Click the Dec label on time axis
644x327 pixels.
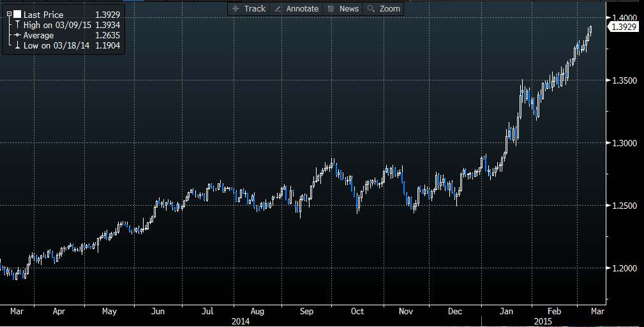(x=455, y=312)
